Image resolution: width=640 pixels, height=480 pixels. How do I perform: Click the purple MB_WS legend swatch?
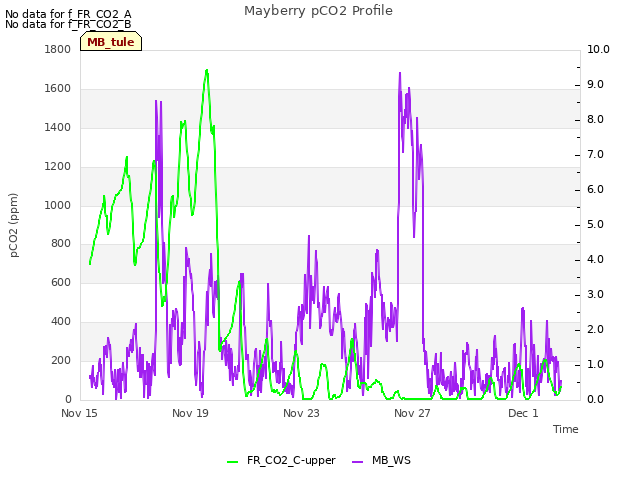click(358, 461)
